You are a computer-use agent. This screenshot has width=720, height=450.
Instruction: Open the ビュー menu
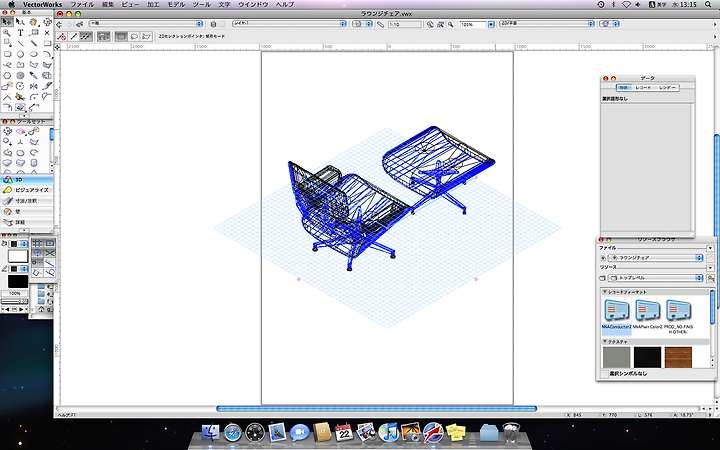[x=130, y=4]
